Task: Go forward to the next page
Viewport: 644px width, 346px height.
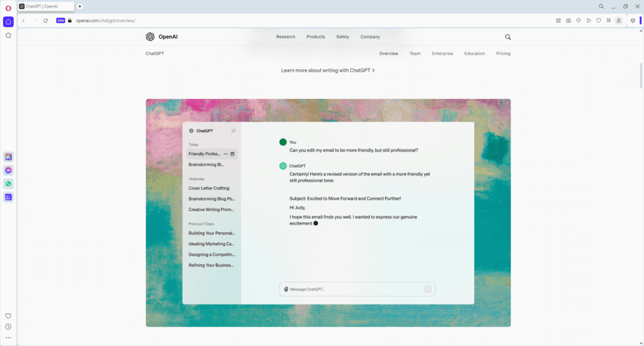Action: pyautogui.click(x=35, y=21)
